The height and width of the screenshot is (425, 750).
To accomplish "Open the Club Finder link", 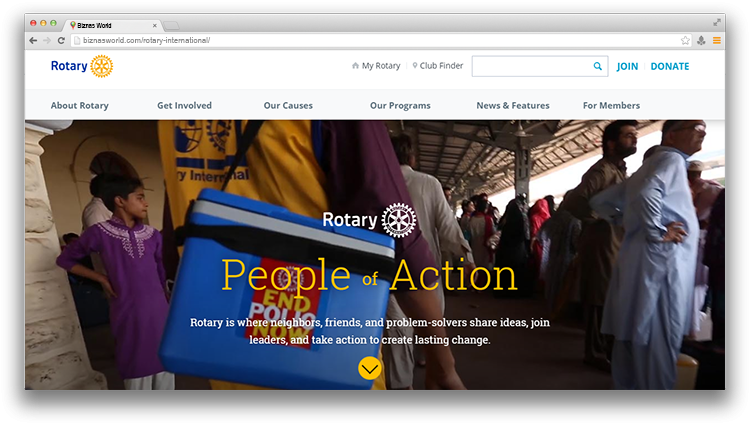I will click(x=438, y=66).
